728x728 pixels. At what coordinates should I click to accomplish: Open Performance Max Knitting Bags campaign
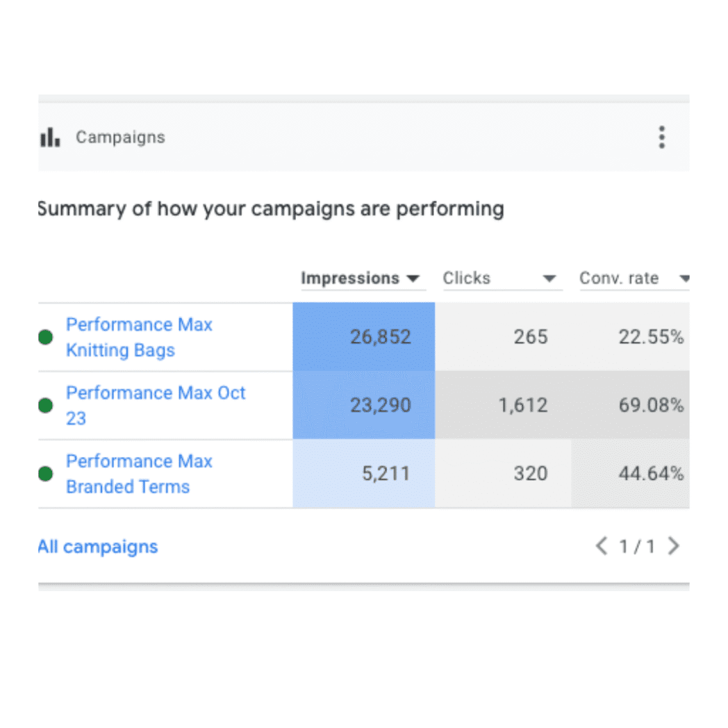tap(139, 338)
